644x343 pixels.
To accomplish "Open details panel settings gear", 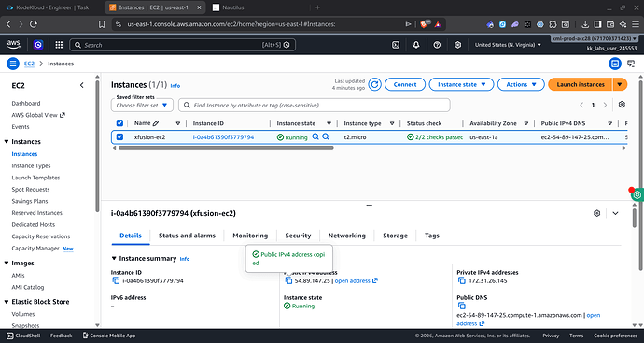I will coord(596,213).
